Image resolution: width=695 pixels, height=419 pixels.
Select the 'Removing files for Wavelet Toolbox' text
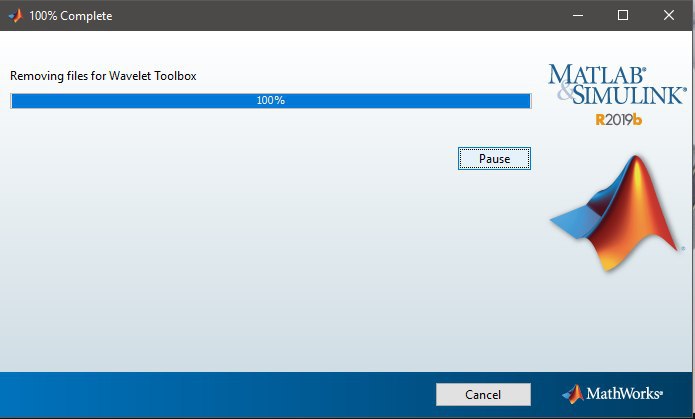point(103,76)
